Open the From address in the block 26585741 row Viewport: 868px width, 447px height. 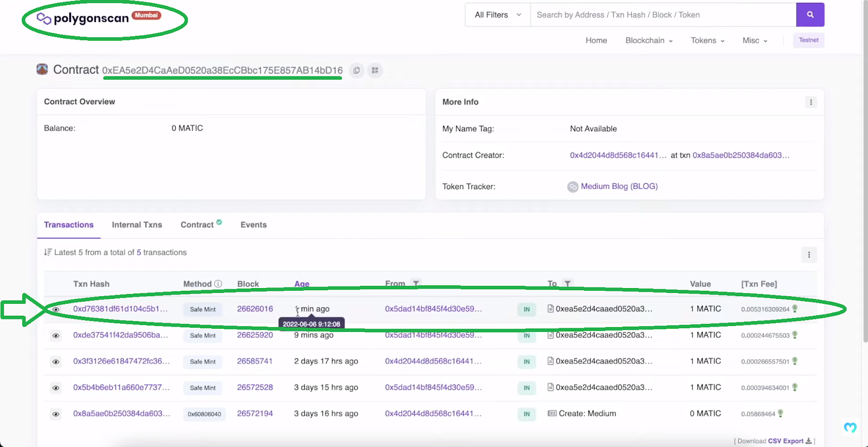pyautogui.click(x=433, y=361)
